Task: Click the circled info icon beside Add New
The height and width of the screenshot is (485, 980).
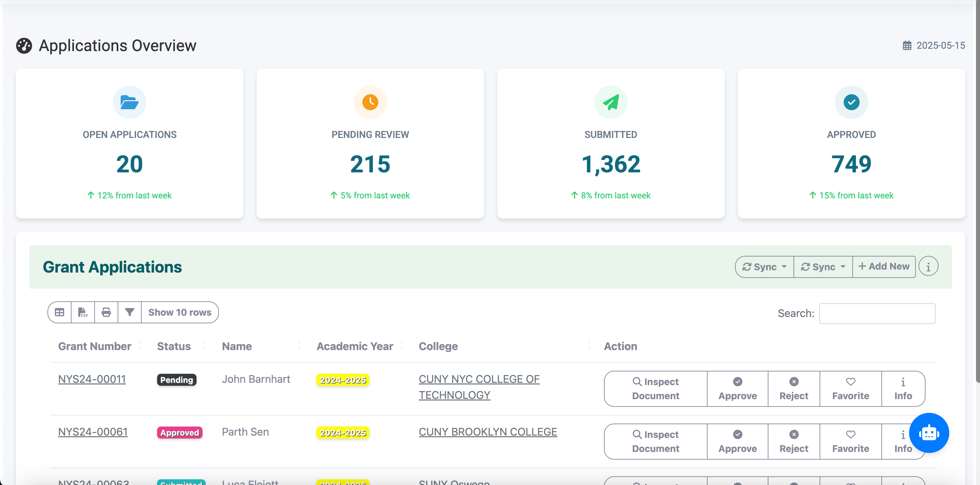Action: pos(928,267)
